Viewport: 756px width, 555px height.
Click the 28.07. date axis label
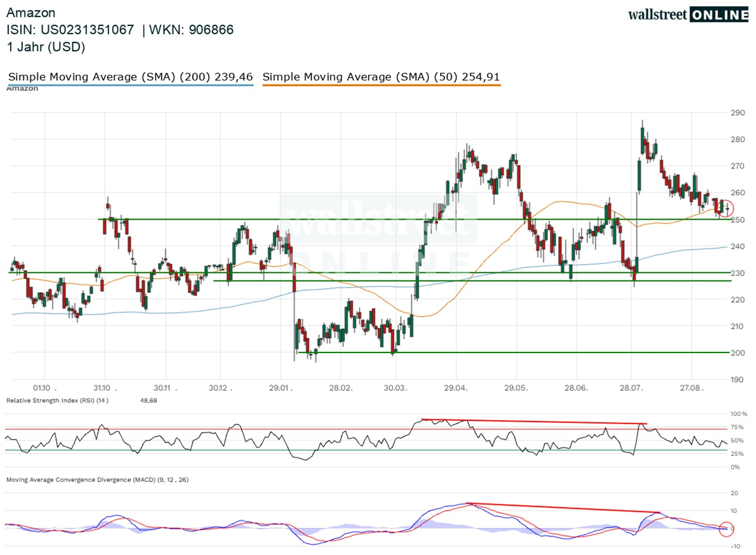631,388
